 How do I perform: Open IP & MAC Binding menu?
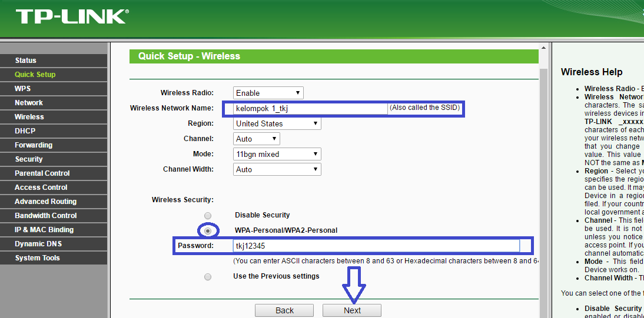(54, 230)
